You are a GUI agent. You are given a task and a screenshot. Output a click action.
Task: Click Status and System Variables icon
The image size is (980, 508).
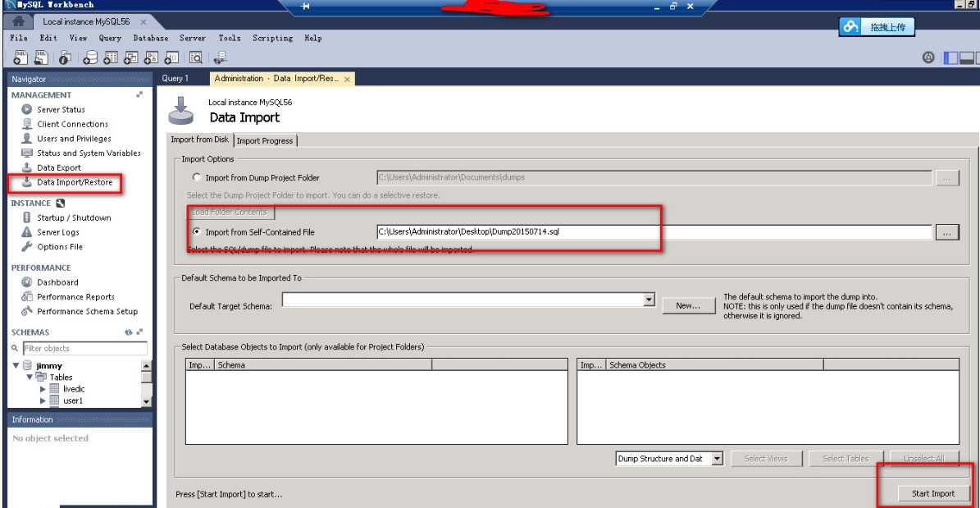[26, 153]
